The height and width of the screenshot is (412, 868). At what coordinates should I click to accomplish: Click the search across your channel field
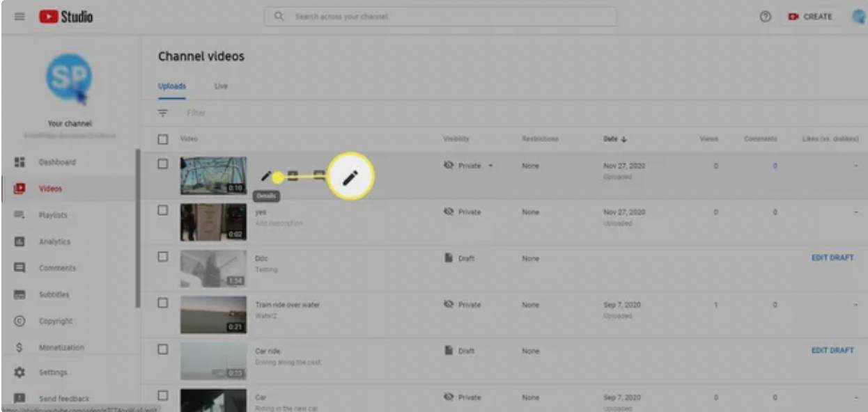point(440,17)
